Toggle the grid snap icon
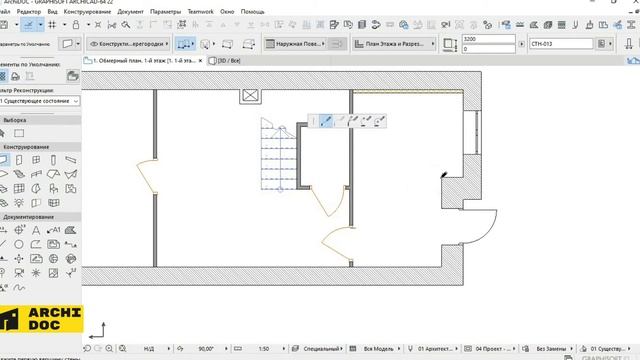 [x=52, y=25]
